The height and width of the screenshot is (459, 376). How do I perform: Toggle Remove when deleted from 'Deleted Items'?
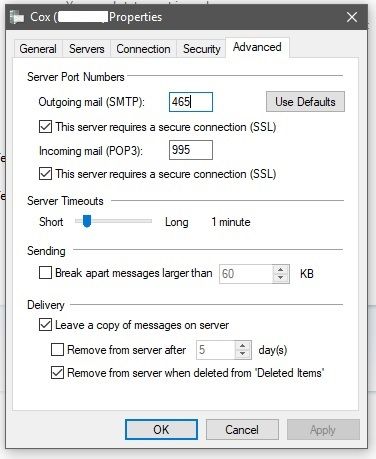57,372
